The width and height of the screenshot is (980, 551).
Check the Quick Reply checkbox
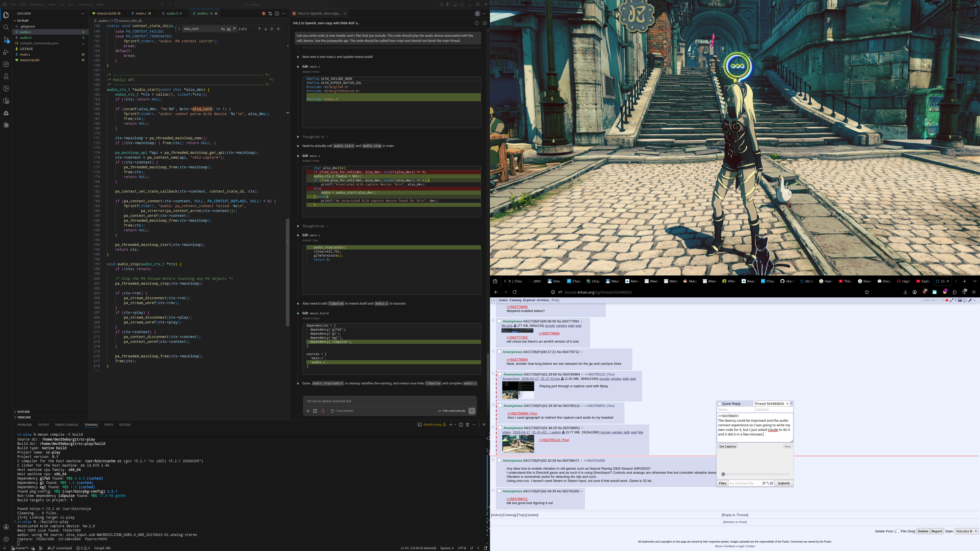[x=719, y=404]
